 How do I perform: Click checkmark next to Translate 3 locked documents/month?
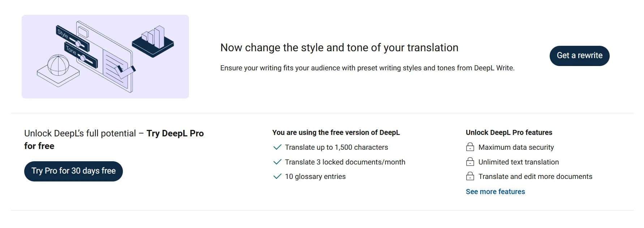(277, 162)
